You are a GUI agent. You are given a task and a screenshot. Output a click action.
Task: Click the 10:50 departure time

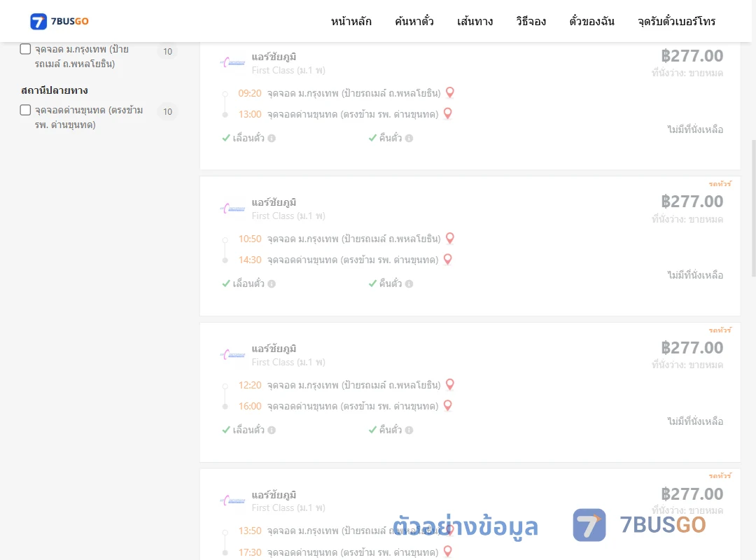250,239
